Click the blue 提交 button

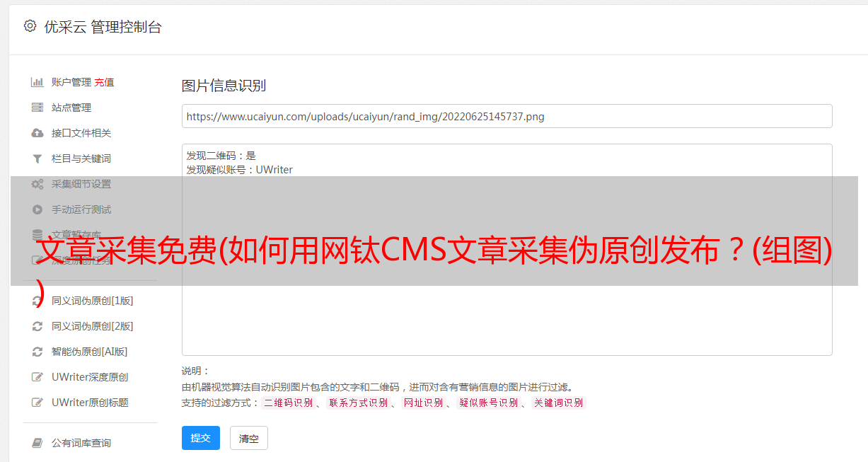pyautogui.click(x=201, y=438)
